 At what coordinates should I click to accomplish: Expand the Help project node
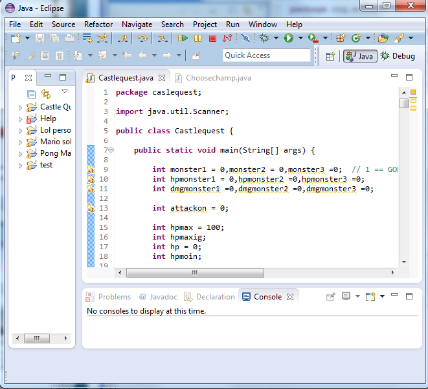tap(20, 119)
